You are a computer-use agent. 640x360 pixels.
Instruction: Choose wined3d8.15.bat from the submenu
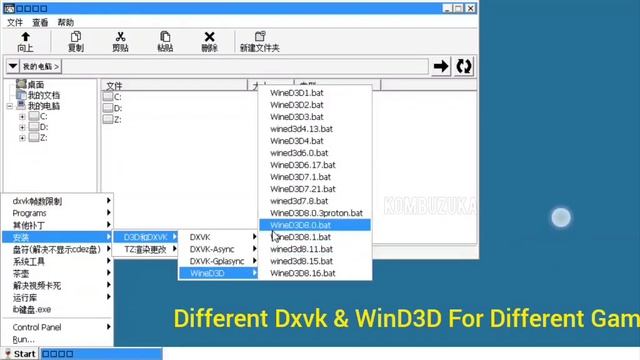[315, 261]
